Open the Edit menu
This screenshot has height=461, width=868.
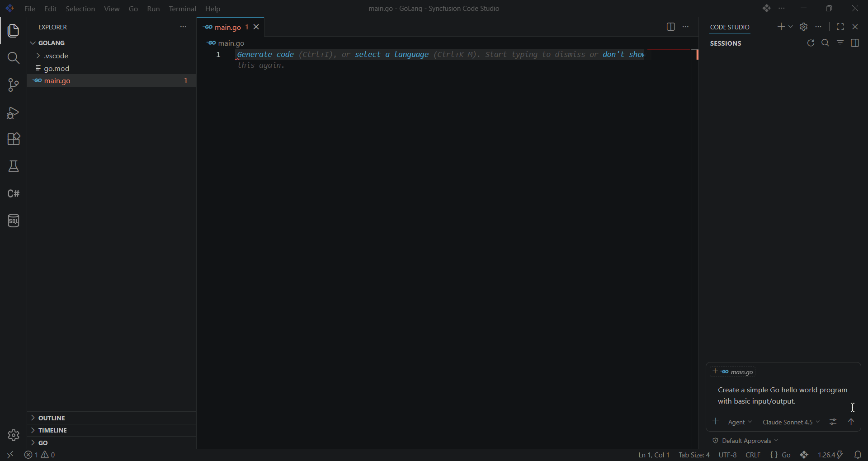coord(51,9)
